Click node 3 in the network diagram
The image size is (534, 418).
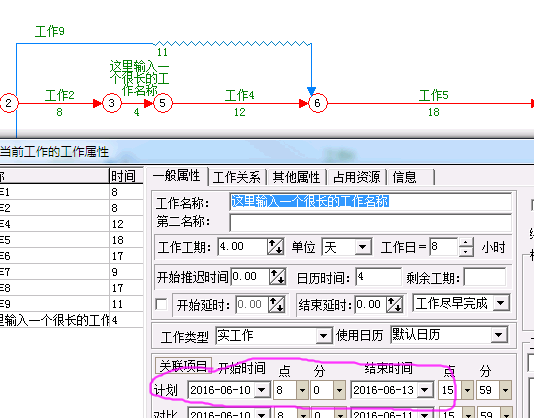[x=112, y=103]
